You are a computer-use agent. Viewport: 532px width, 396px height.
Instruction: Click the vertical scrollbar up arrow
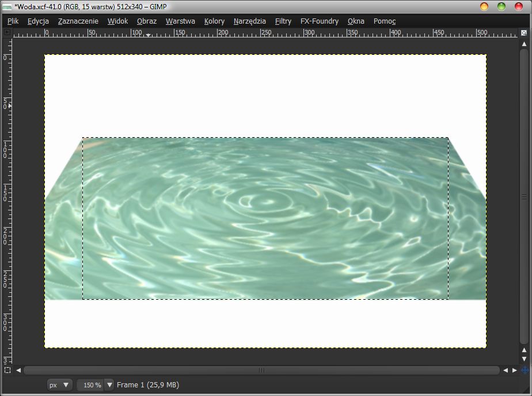pos(524,44)
